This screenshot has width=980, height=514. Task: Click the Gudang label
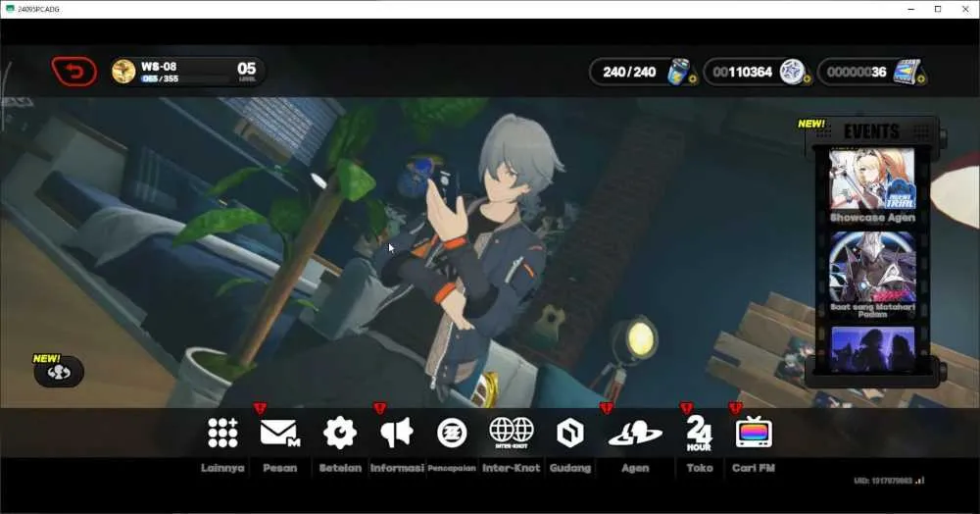click(570, 468)
